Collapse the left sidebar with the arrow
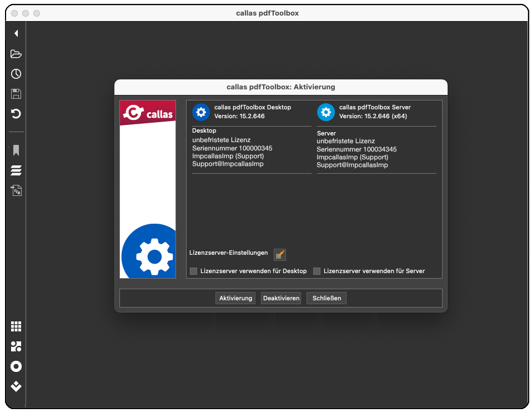Viewport: 532px width, 413px height. point(16,34)
